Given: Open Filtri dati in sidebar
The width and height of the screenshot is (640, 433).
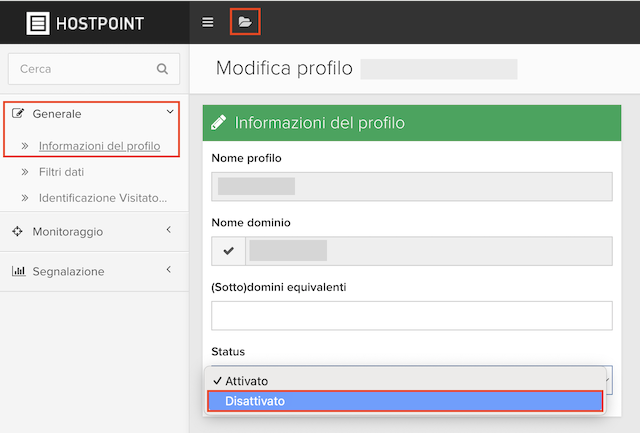Looking at the screenshot, I should pyautogui.click(x=62, y=172).
